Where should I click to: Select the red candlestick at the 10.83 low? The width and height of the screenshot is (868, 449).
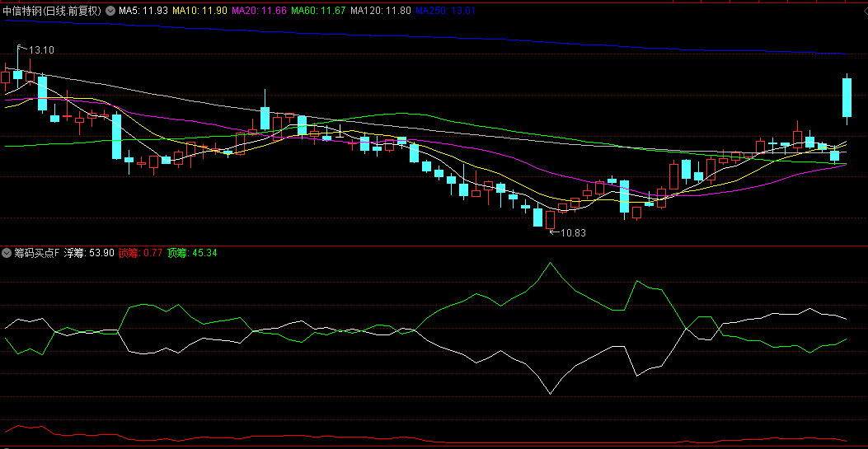pos(550,219)
